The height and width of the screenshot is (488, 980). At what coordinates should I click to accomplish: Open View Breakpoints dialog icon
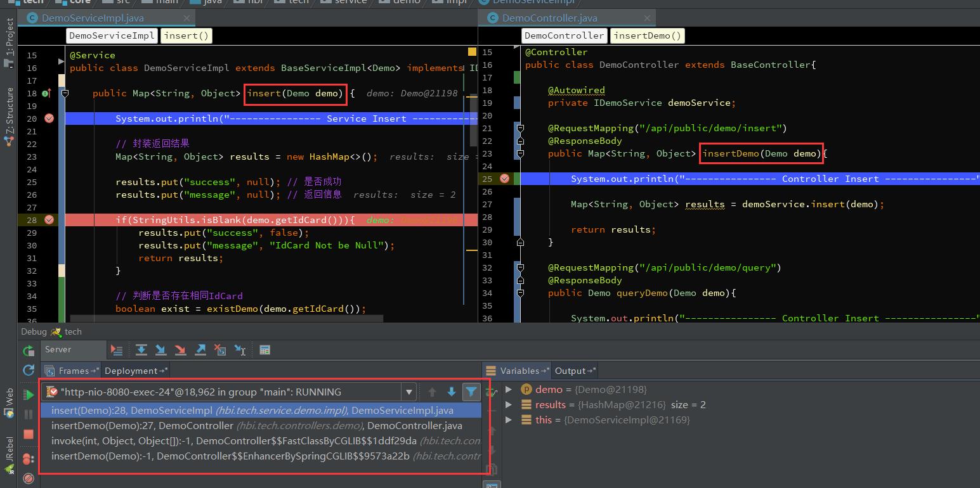click(x=28, y=458)
